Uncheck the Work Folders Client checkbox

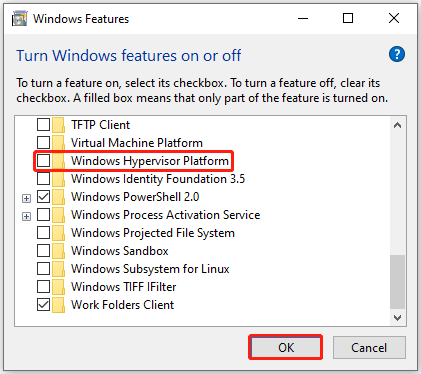43,305
